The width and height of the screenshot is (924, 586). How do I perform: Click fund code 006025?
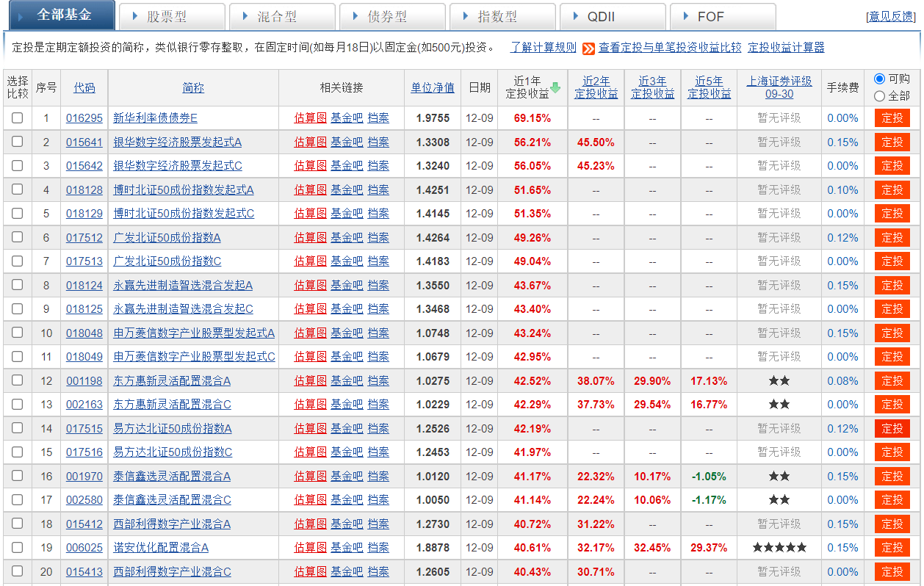[x=84, y=548]
